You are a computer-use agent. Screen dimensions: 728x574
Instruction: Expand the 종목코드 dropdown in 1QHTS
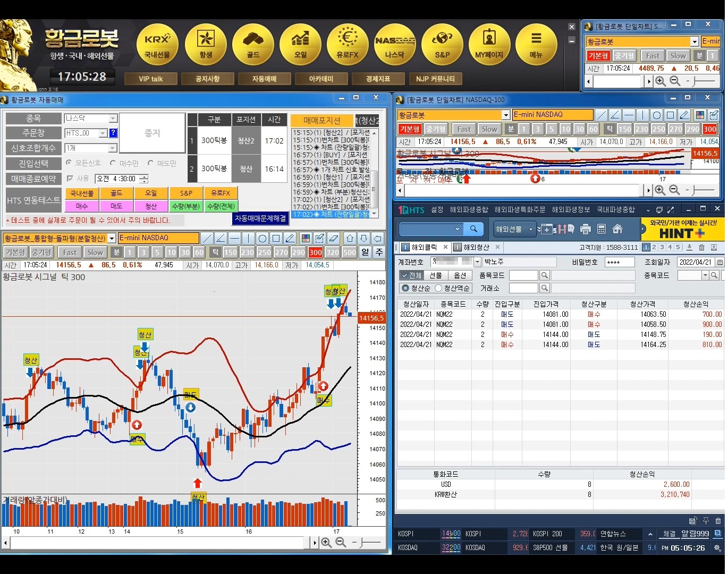705,275
